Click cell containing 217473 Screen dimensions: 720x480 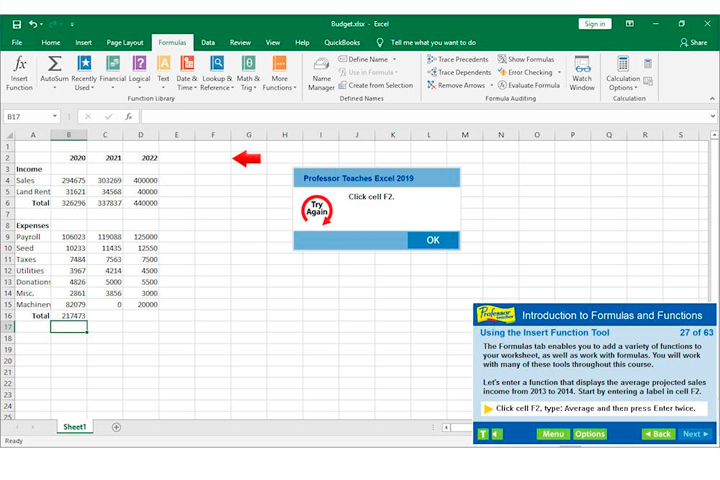point(69,316)
